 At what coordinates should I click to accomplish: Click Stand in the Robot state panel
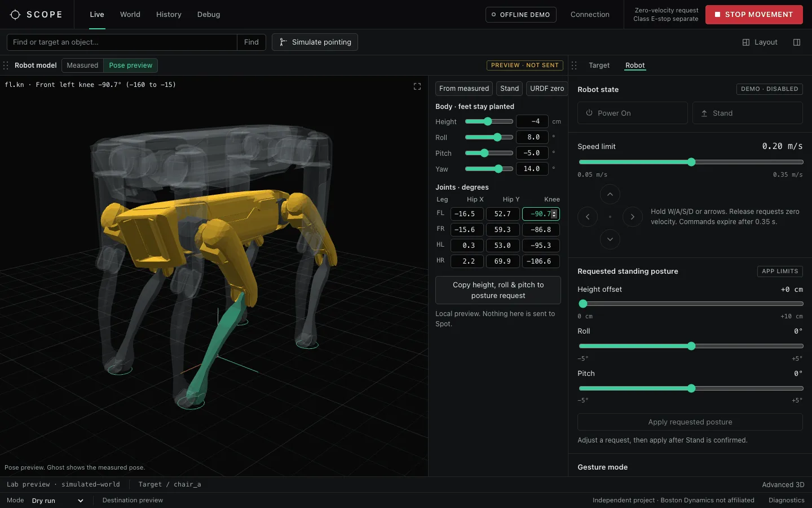pos(748,113)
